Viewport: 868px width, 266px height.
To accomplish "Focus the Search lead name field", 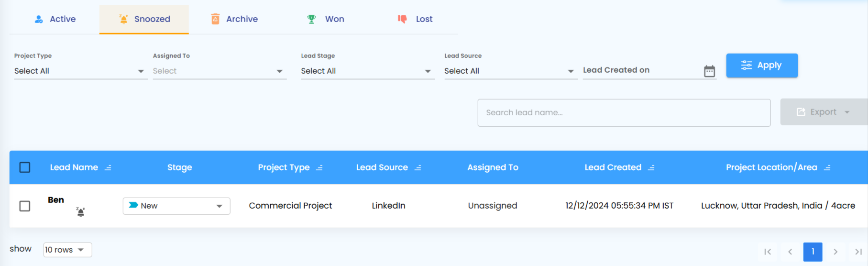I will point(624,113).
